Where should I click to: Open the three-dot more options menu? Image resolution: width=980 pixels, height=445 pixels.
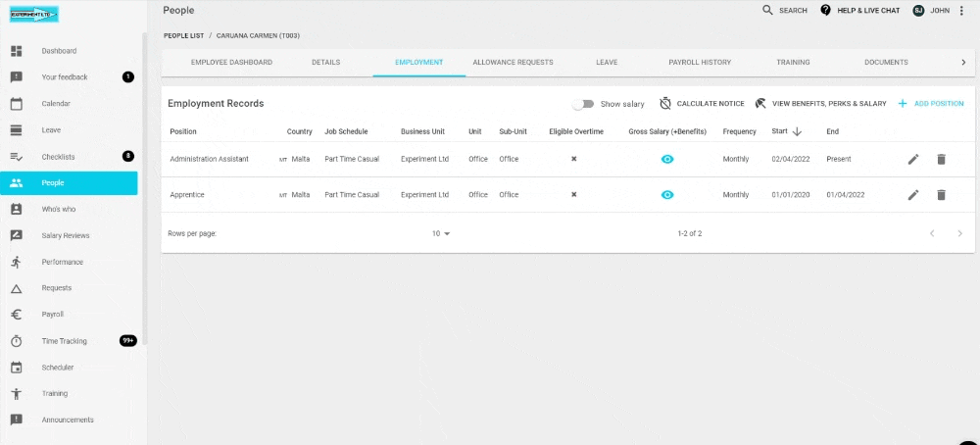point(961,11)
